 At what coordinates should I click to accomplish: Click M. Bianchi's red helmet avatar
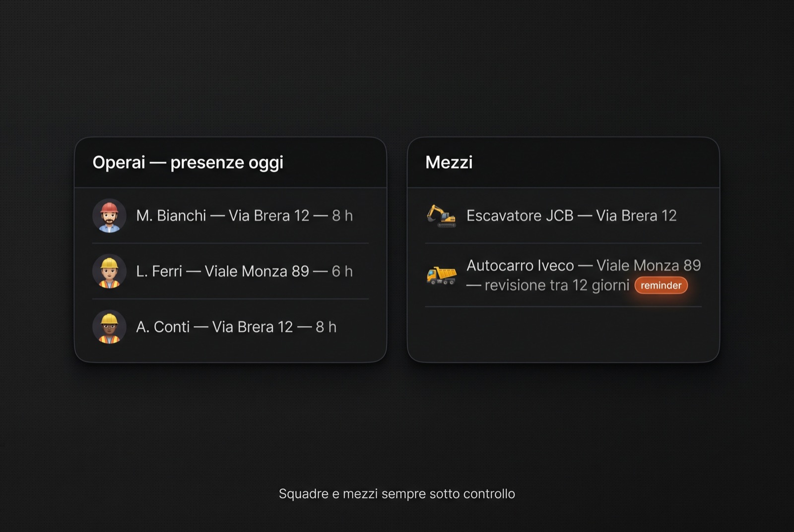[x=109, y=216]
